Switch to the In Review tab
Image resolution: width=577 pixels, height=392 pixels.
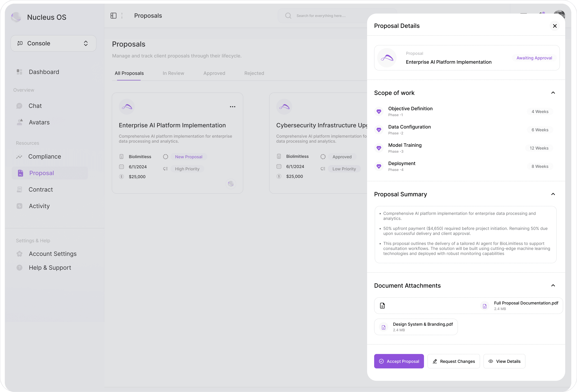click(173, 73)
